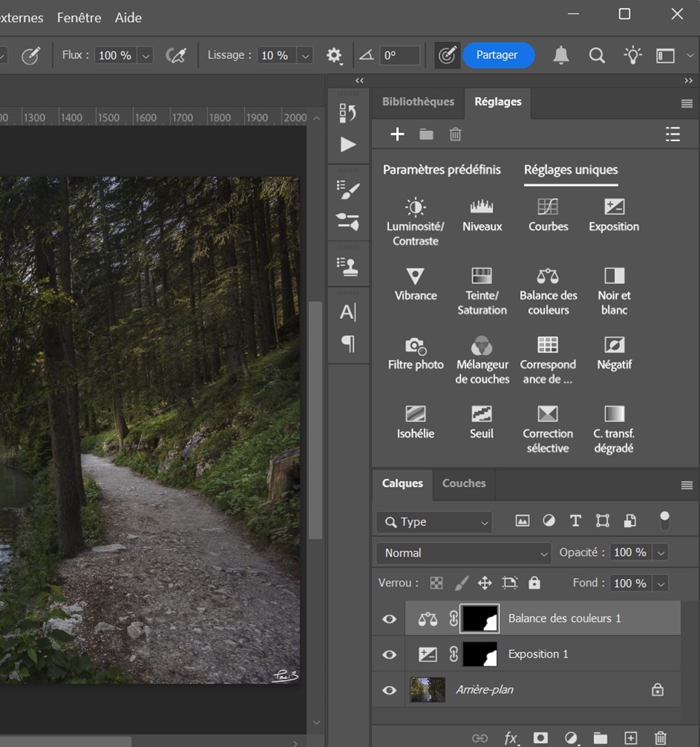Add an Exposition adjustment
700x747 pixels.
point(614,214)
